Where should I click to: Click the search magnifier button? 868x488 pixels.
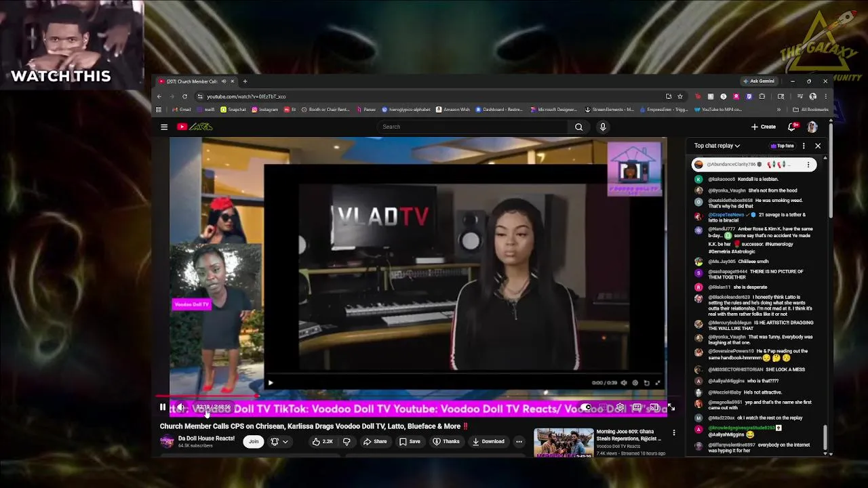[578, 127]
